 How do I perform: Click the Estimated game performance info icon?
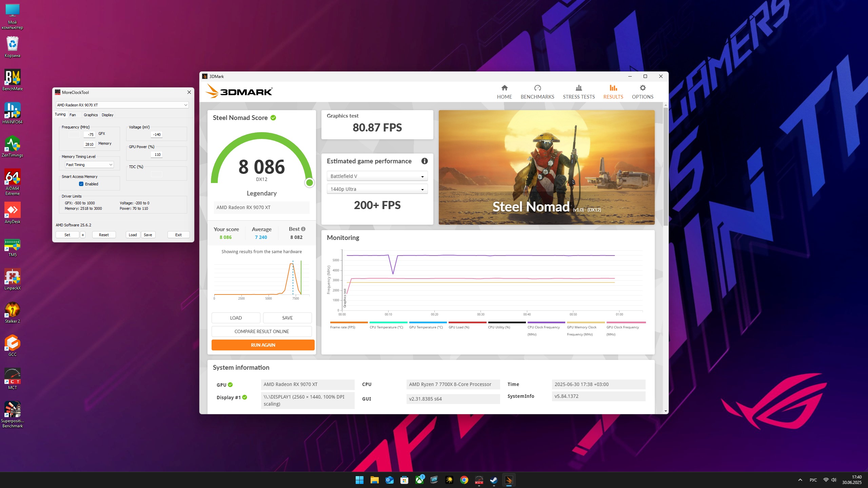point(424,161)
